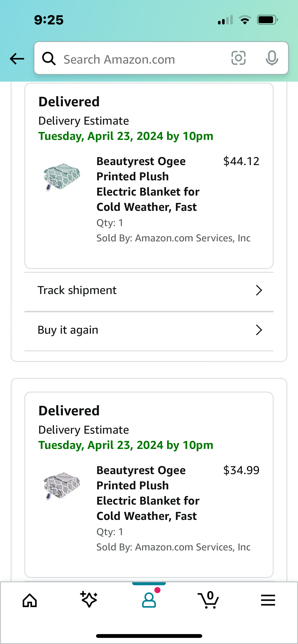Expand Buy it again chevron
Image resolution: width=298 pixels, height=644 pixels.
[x=259, y=330]
